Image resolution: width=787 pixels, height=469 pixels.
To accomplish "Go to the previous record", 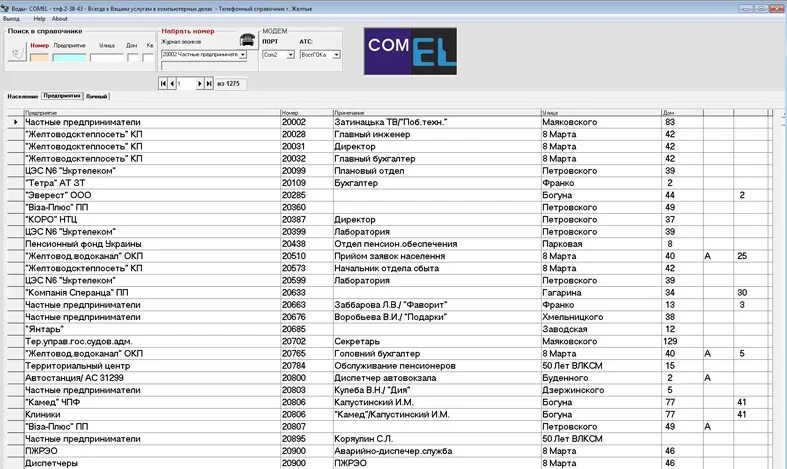I will pyautogui.click(x=172, y=83).
